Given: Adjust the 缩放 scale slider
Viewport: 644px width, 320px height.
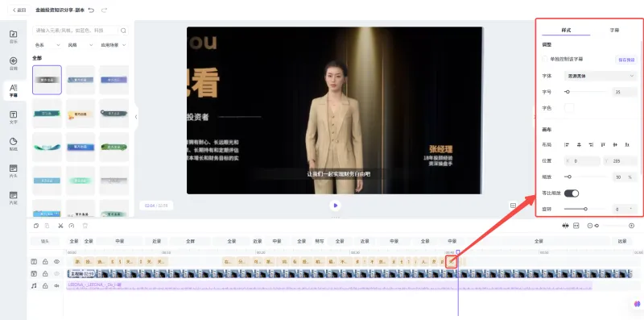Looking at the screenshot, I should click(x=586, y=177).
